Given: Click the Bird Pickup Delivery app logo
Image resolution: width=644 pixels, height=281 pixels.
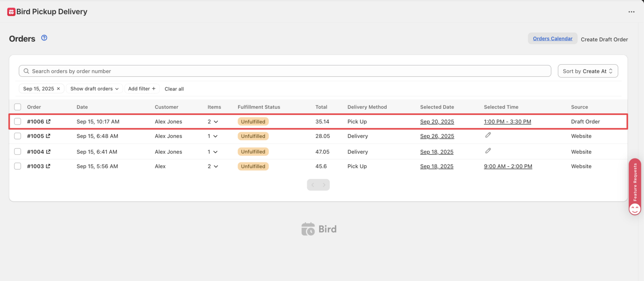Looking at the screenshot, I should coord(11,12).
